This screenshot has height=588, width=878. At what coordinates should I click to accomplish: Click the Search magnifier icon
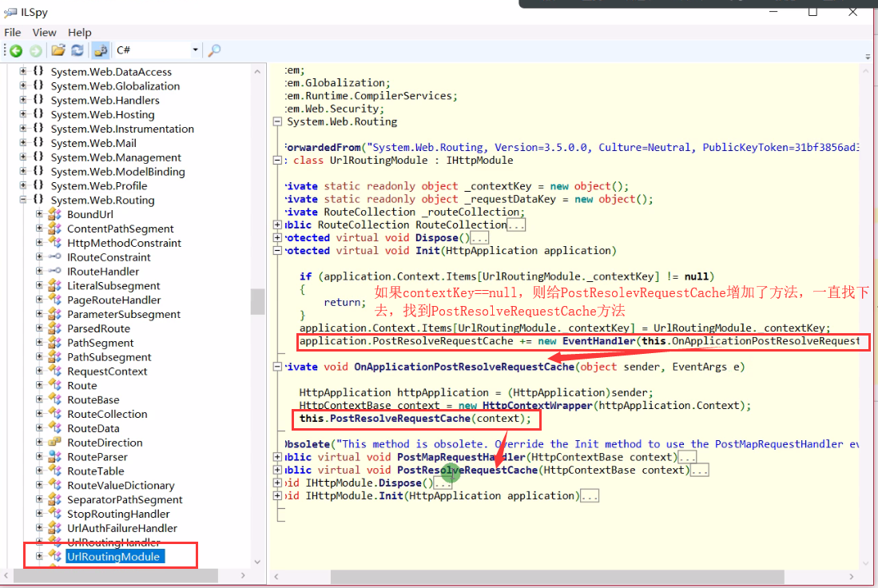click(214, 50)
